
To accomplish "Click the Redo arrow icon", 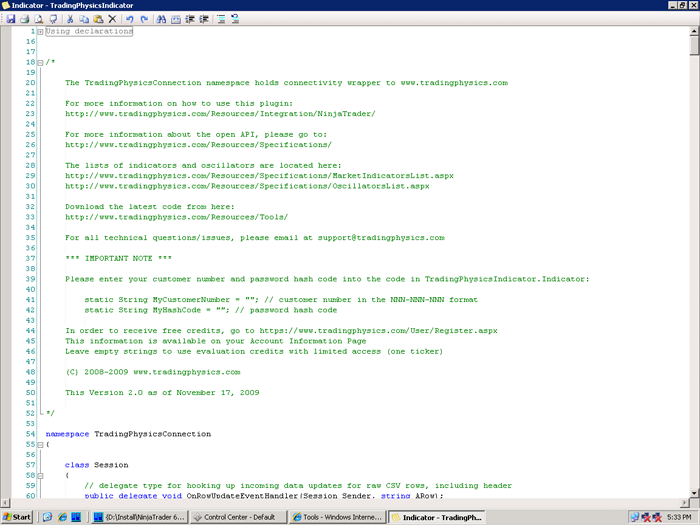I will point(145,19).
